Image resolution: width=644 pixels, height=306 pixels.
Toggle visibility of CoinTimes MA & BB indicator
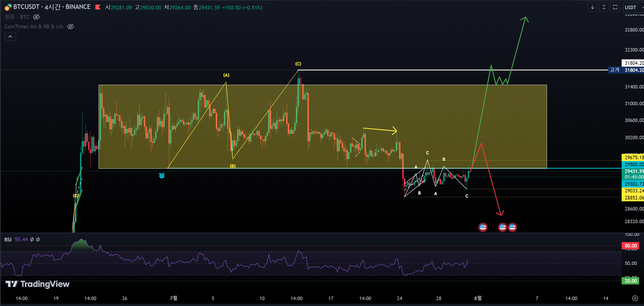pyautogui.click(x=71, y=26)
